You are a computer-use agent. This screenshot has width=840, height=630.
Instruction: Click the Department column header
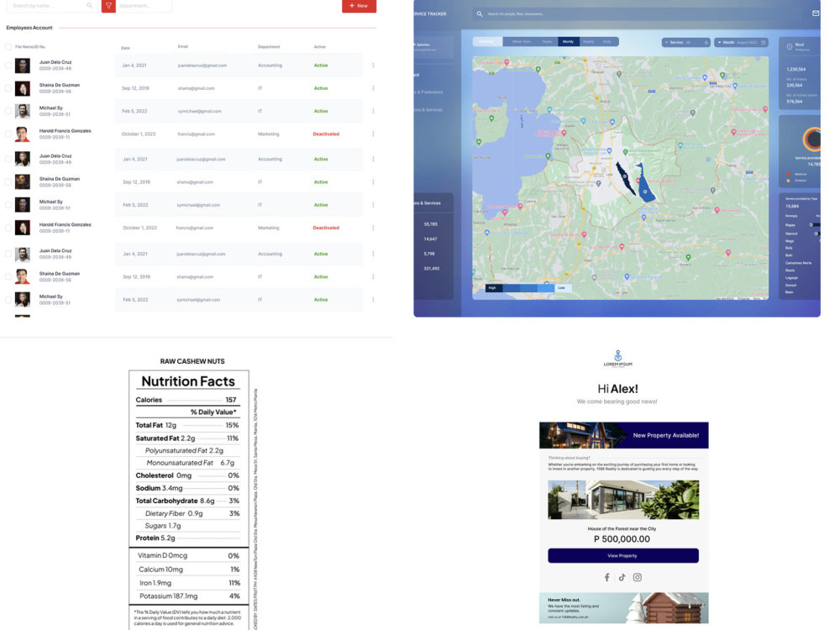(269, 47)
